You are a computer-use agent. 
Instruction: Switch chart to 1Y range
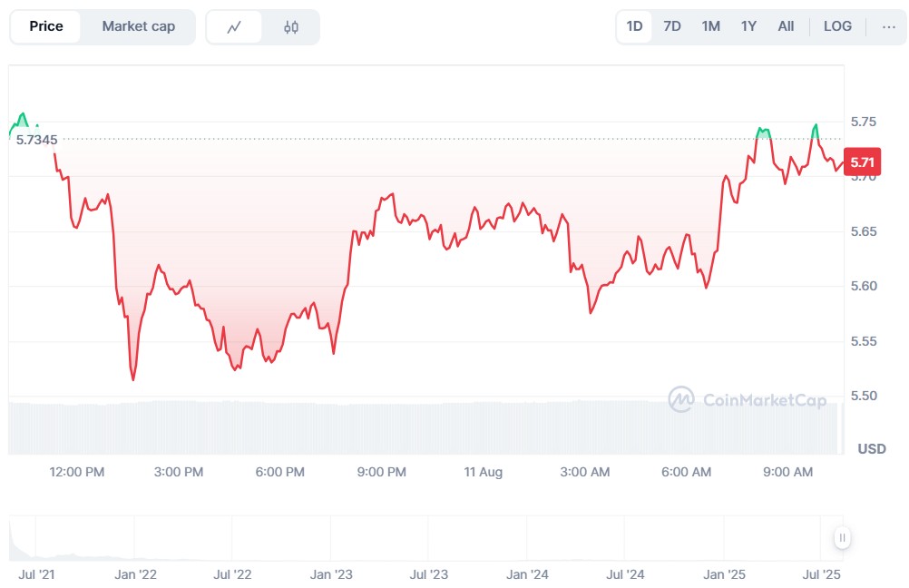(x=748, y=26)
